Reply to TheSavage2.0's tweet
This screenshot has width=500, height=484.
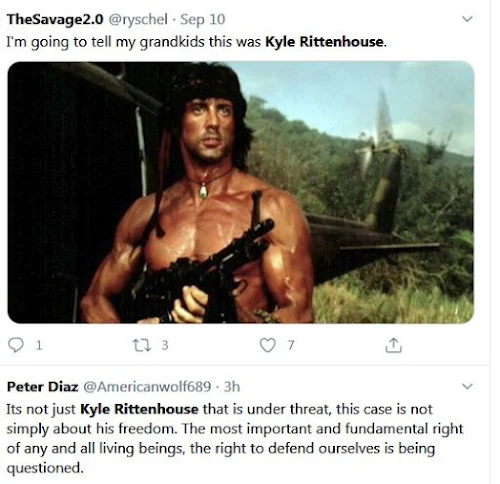(x=16, y=345)
